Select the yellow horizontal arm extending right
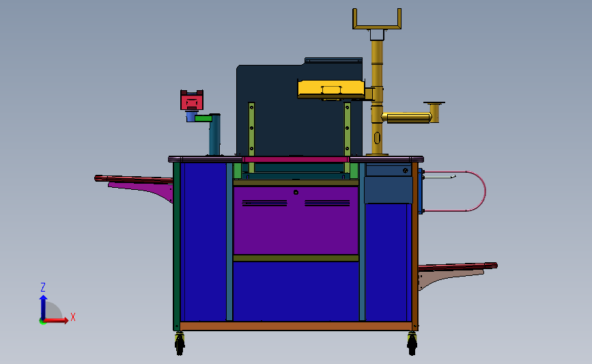The width and height of the screenshot is (592, 364). [406, 117]
